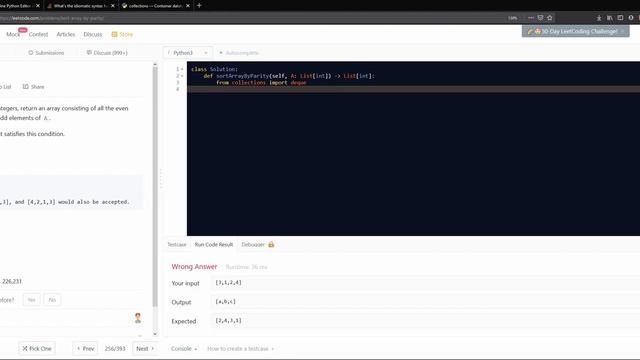Open the page actions three-dot menu

click(x=531, y=18)
